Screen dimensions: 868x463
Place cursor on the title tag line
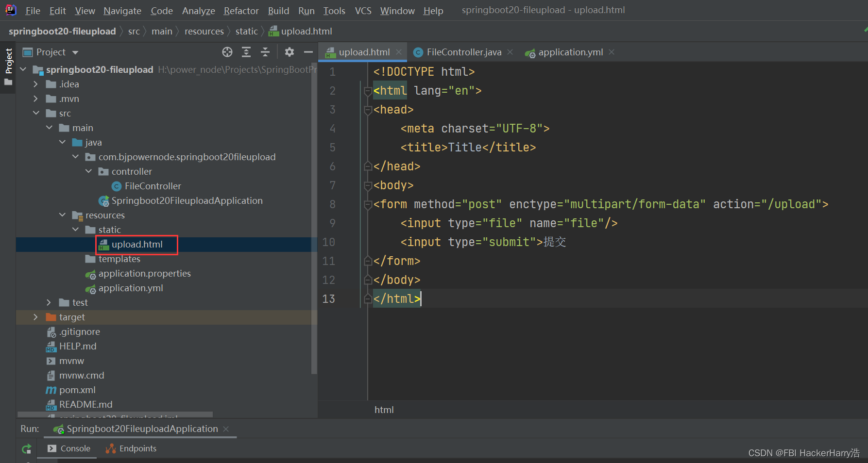click(x=468, y=148)
